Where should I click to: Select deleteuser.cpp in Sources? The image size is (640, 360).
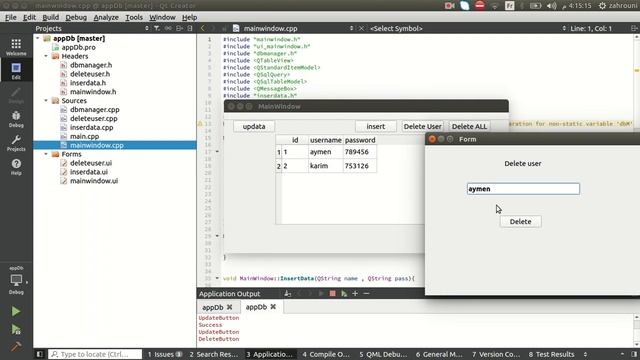(x=93, y=118)
